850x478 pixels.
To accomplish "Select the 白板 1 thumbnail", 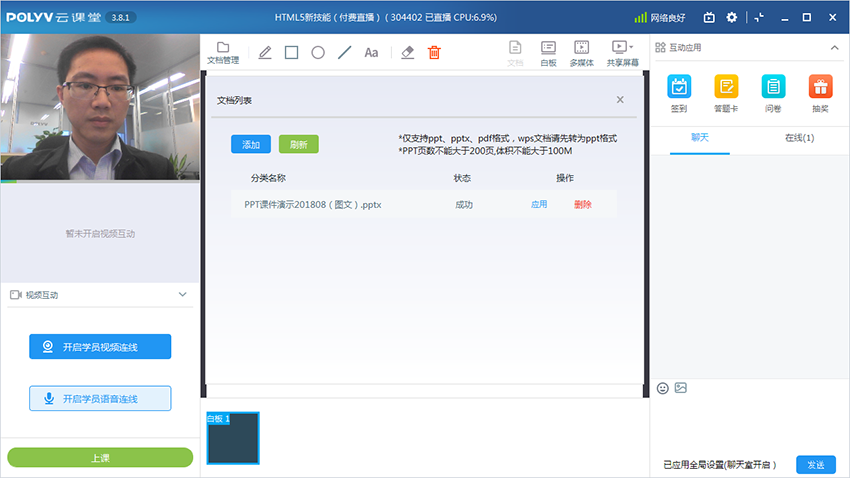I will click(x=233, y=438).
